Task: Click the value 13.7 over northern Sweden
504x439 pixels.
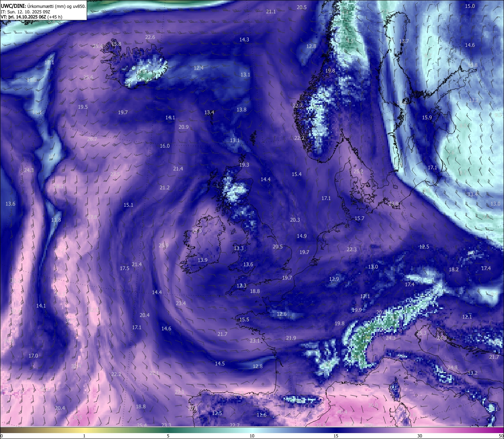Action: coord(404,41)
